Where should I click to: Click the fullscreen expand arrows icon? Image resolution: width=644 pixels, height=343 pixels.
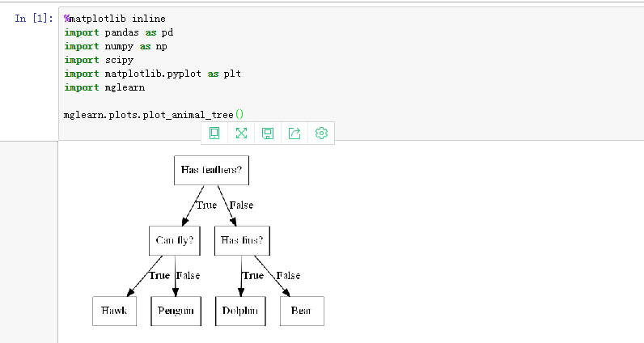click(x=241, y=133)
